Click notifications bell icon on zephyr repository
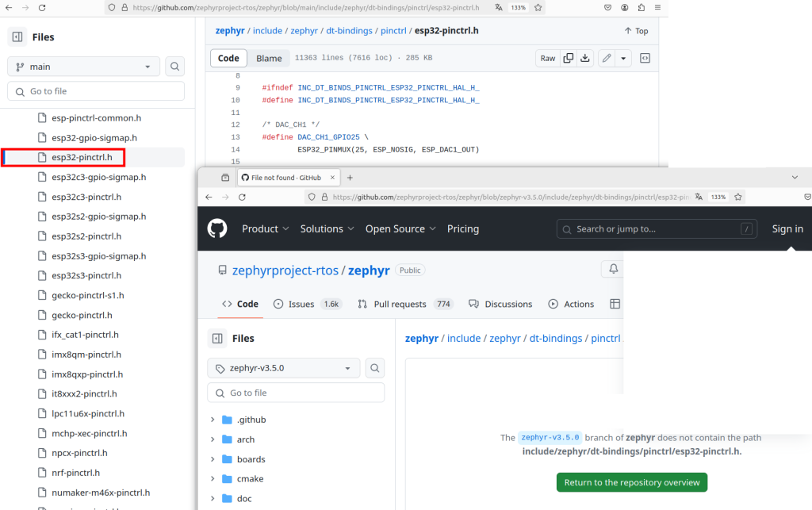812x510 pixels. pyautogui.click(x=613, y=269)
